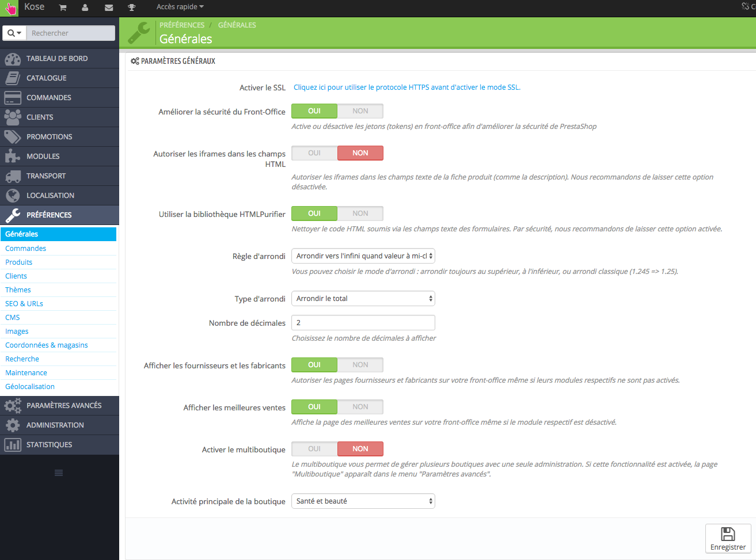This screenshot has width=756, height=560.
Task: Click the Tableau de bord gauge icon
Action: pyautogui.click(x=13, y=59)
